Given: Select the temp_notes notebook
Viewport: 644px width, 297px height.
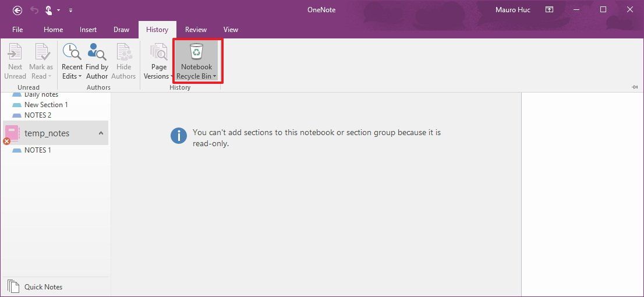Looking at the screenshot, I should [55, 133].
